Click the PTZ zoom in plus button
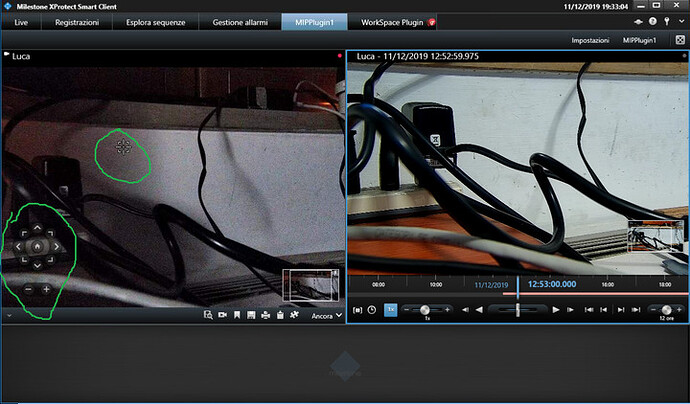 (46, 288)
